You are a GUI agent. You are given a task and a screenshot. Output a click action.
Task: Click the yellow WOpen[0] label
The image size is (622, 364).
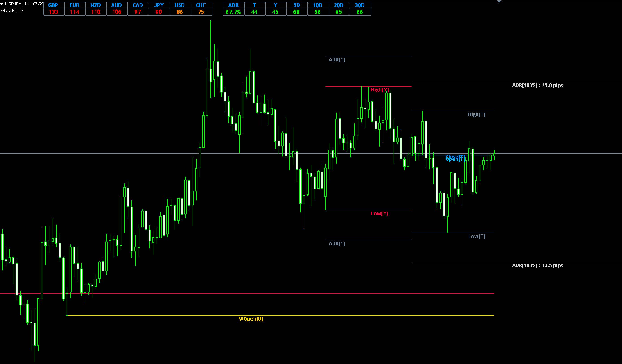(x=251, y=319)
